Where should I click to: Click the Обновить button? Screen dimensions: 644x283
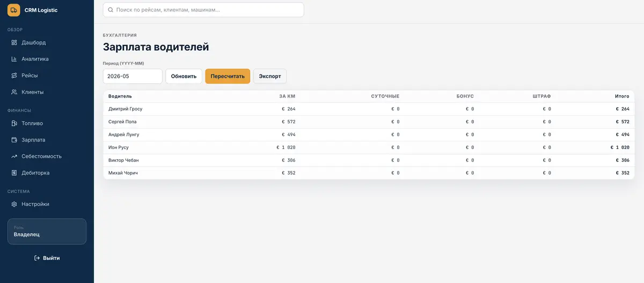click(184, 76)
